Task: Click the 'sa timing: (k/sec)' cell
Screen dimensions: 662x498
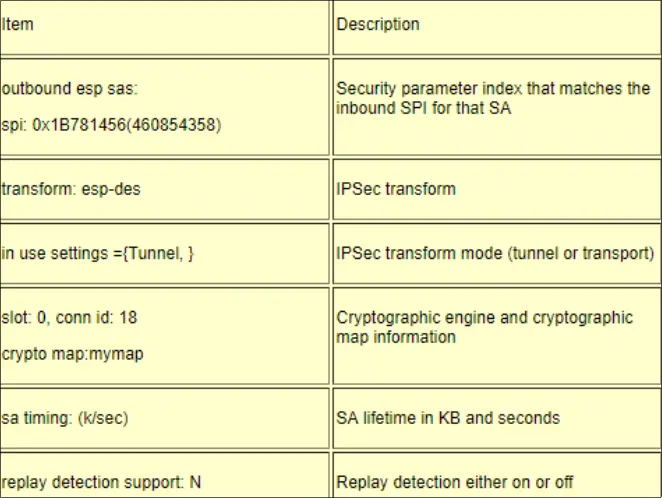Action: tap(65, 417)
